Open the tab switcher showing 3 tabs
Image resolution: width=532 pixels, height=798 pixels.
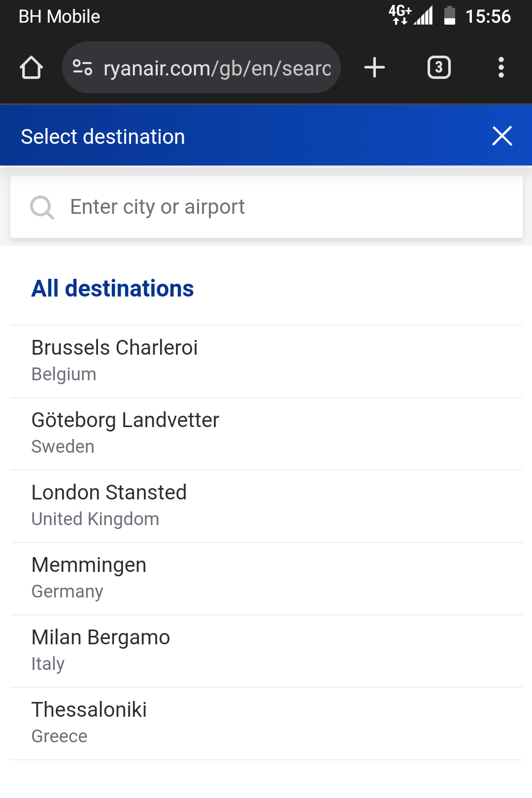tap(439, 67)
